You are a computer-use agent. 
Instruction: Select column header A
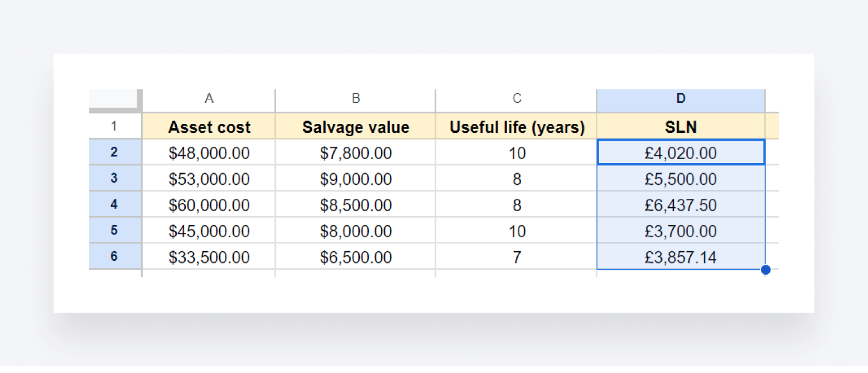tap(209, 98)
